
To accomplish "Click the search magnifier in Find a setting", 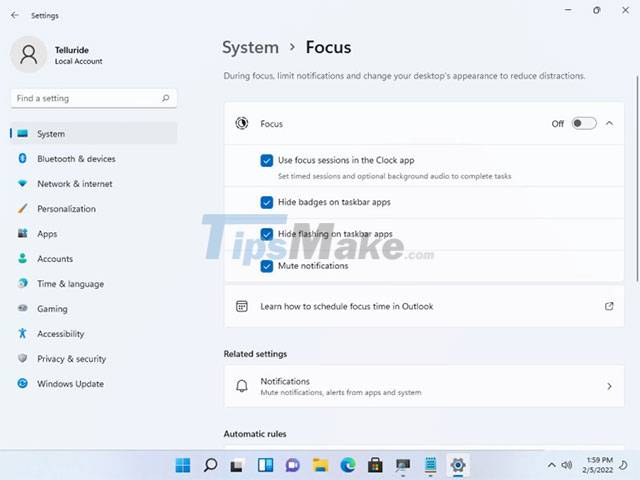I will pos(165,98).
